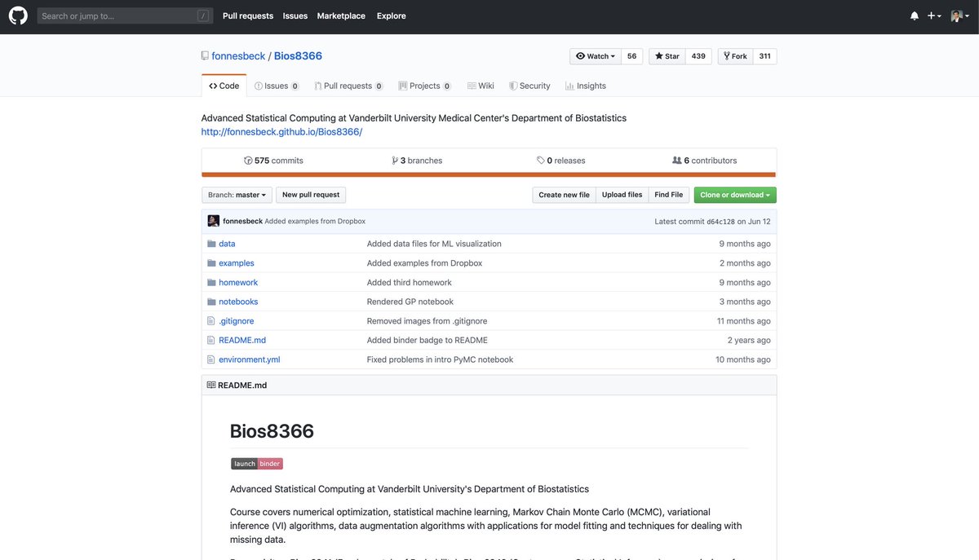Click the orange language bar
979x560 pixels.
point(489,174)
